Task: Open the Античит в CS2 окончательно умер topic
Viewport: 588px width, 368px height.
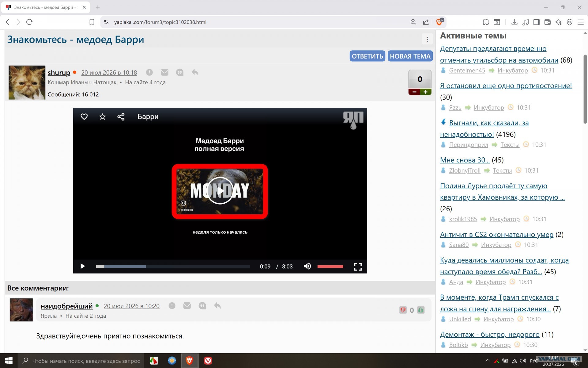Action: 496,234
